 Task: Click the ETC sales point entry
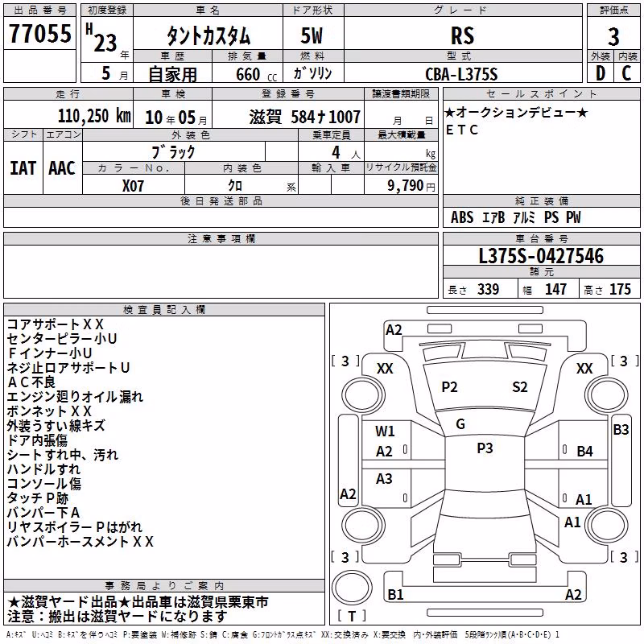tap(461, 130)
